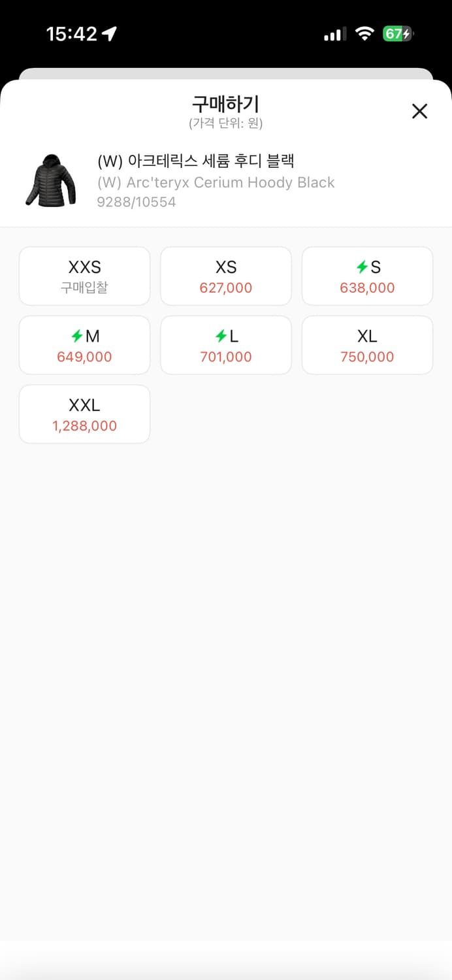This screenshot has width=452, height=980.
Task: Tap the model number 9288/10554 text
Action: [137, 201]
